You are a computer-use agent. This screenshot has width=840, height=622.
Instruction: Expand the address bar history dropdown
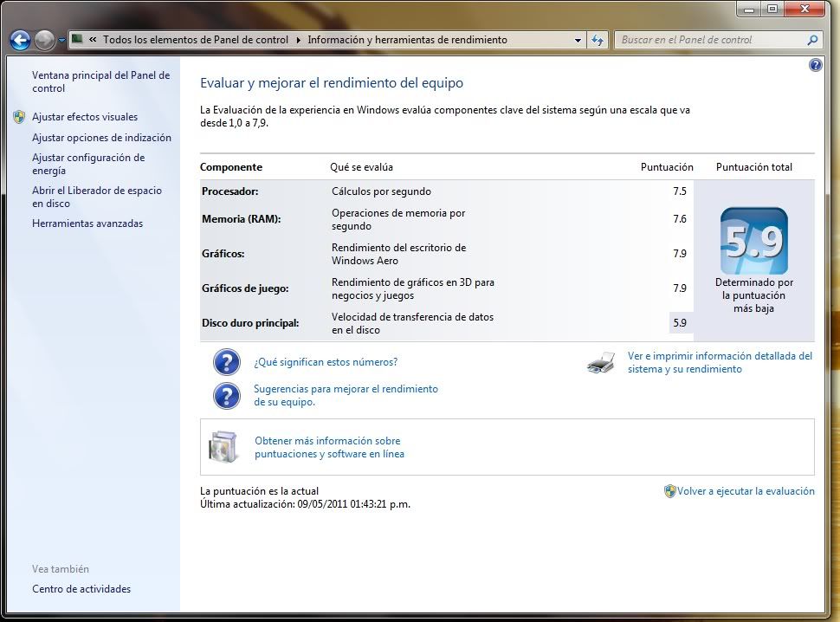click(578, 40)
